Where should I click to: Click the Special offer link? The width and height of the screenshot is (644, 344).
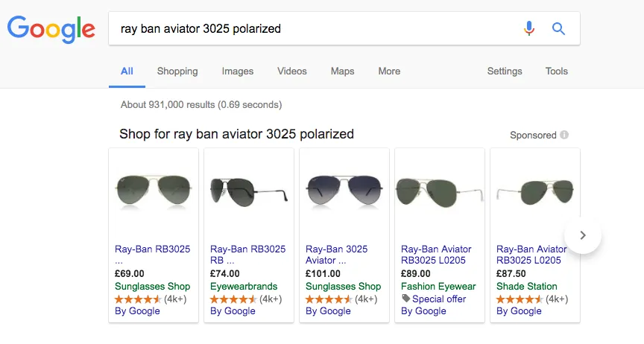pyautogui.click(x=439, y=299)
